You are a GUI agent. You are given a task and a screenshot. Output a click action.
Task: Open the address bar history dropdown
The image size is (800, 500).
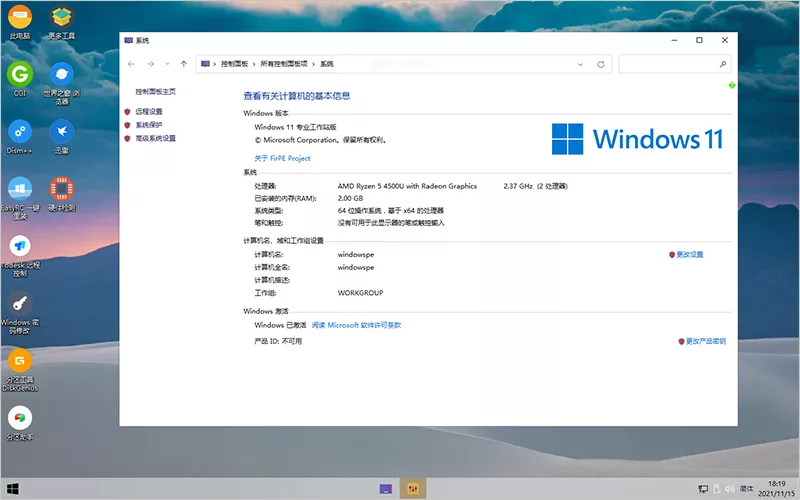580,64
